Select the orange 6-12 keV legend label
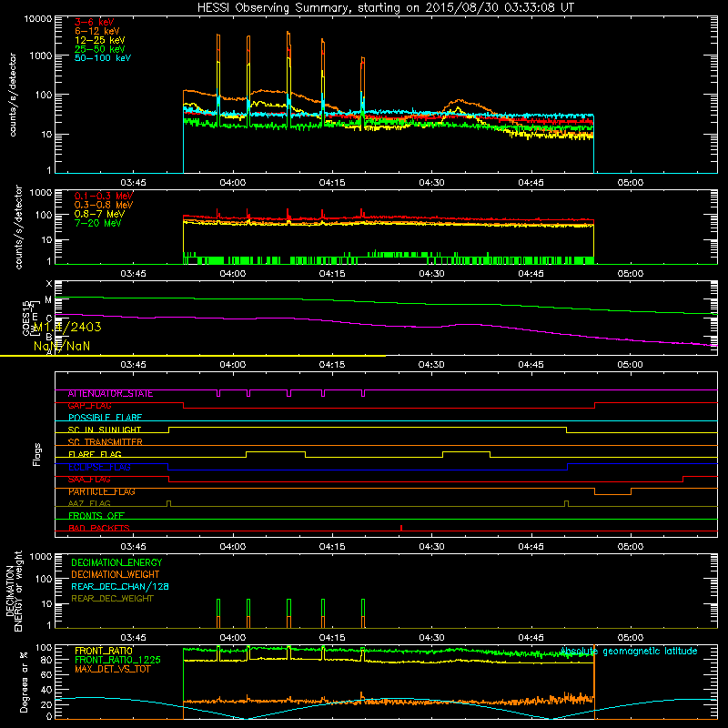The height and width of the screenshot is (728, 728). tap(96, 31)
